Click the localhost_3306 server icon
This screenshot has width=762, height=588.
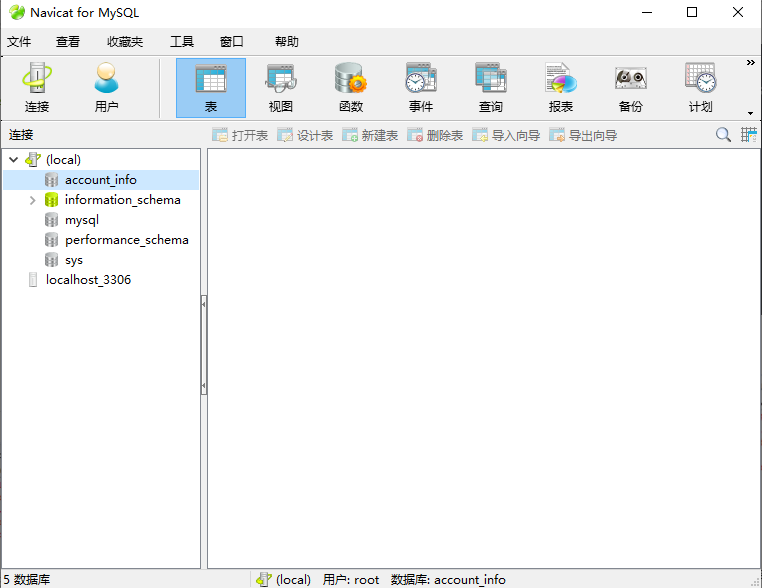click(x=33, y=279)
